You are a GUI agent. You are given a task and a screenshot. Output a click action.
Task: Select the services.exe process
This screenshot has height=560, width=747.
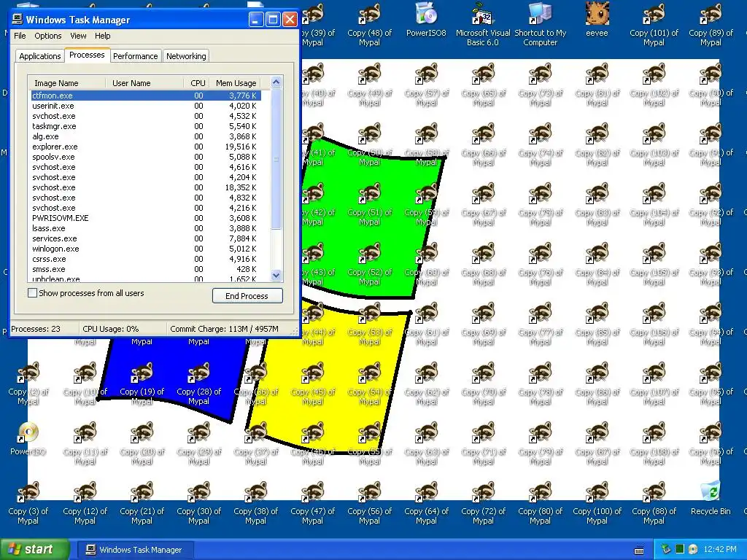[146, 238]
